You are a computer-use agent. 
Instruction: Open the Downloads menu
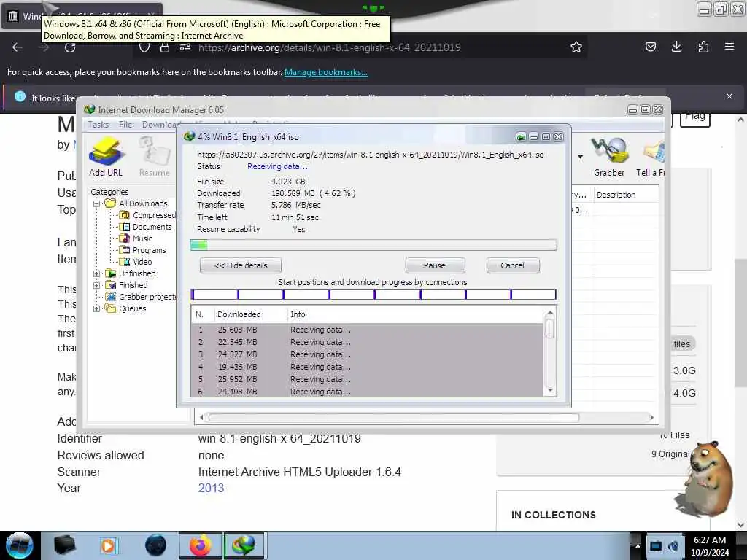(x=160, y=125)
